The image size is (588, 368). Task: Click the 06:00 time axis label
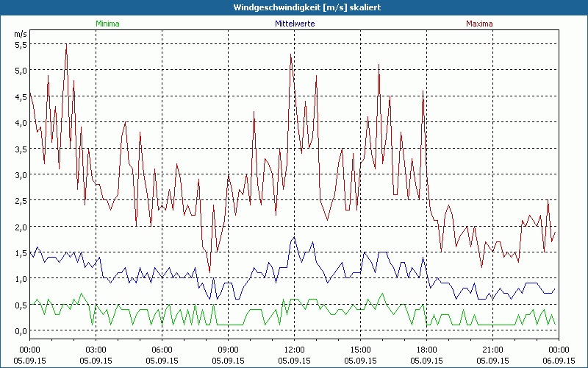(x=162, y=350)
